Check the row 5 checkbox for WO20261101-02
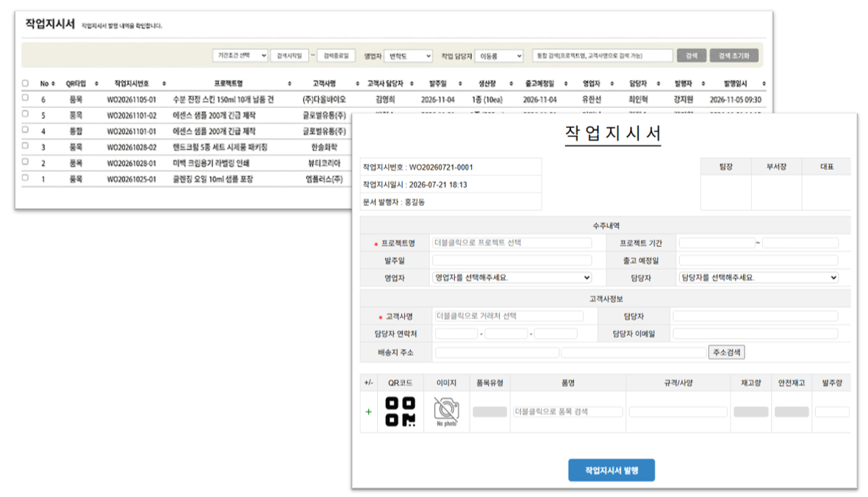Image resolution: width=868 pixels, height=497 pixels. [25, 113]
